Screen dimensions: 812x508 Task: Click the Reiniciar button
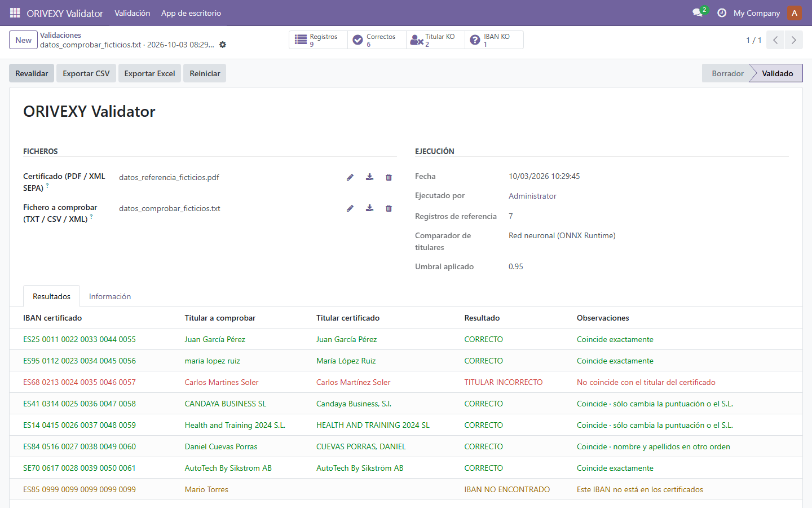pyautogui.click(x=205, y=73)
